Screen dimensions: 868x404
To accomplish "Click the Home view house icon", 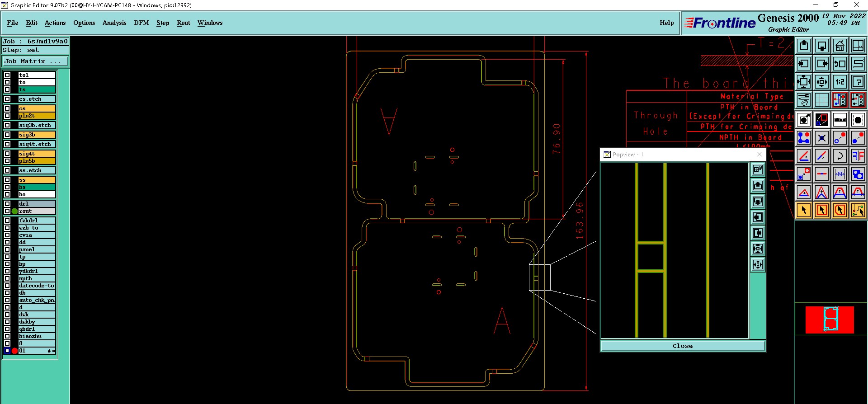I will (x=840, y=46).
